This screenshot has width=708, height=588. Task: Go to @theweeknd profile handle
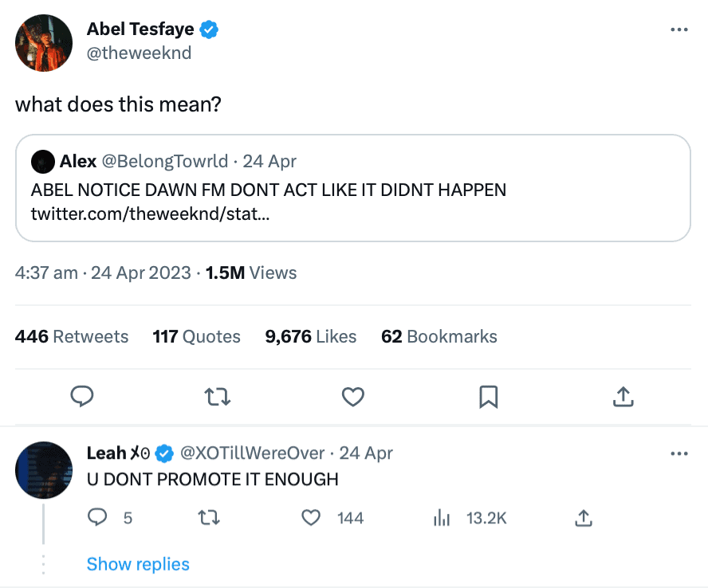pos(139,53)
